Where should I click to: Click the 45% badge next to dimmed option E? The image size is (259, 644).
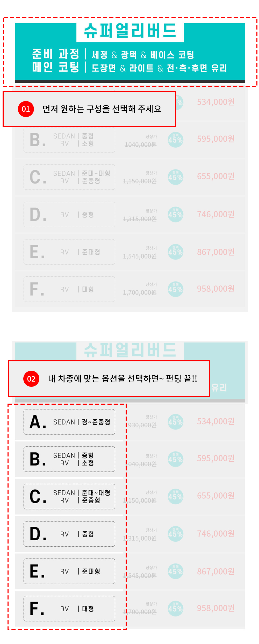pos(175,252)
